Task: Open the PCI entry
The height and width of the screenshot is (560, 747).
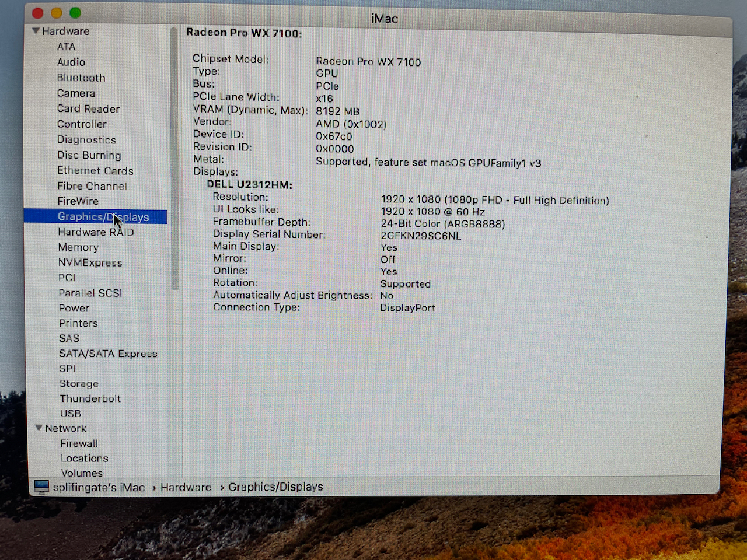Action: (67, 278)
